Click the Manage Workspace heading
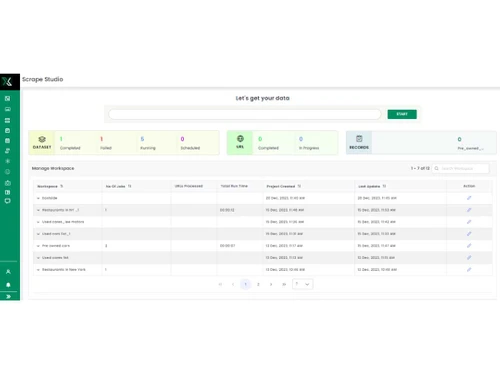Screen dimensions: 500x375 53,168
